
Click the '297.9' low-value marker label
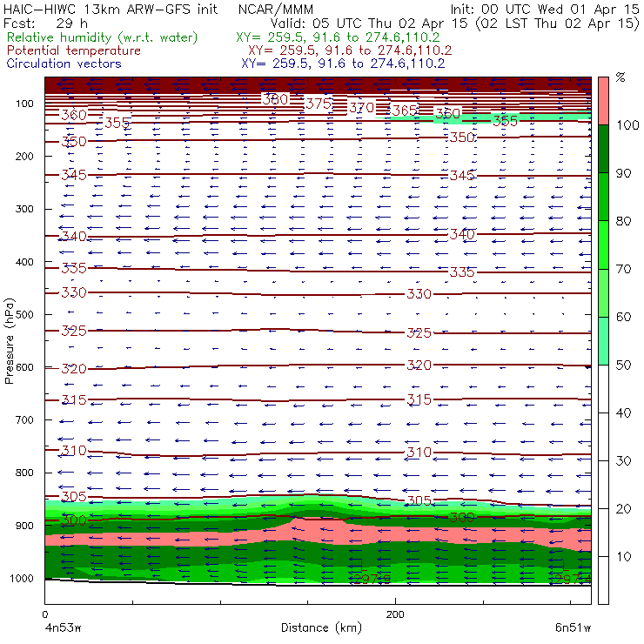pos(372,579)
